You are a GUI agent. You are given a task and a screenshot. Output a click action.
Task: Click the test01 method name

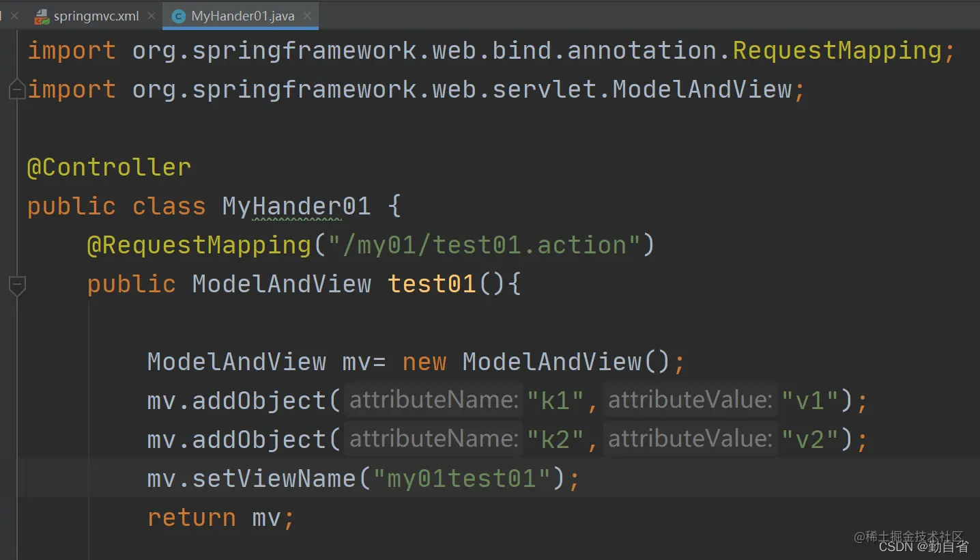(x=433, y=285)
